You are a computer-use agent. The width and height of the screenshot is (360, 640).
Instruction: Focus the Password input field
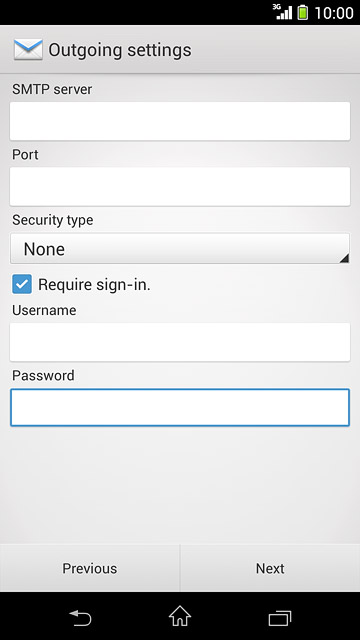click(x=180, y=407)
